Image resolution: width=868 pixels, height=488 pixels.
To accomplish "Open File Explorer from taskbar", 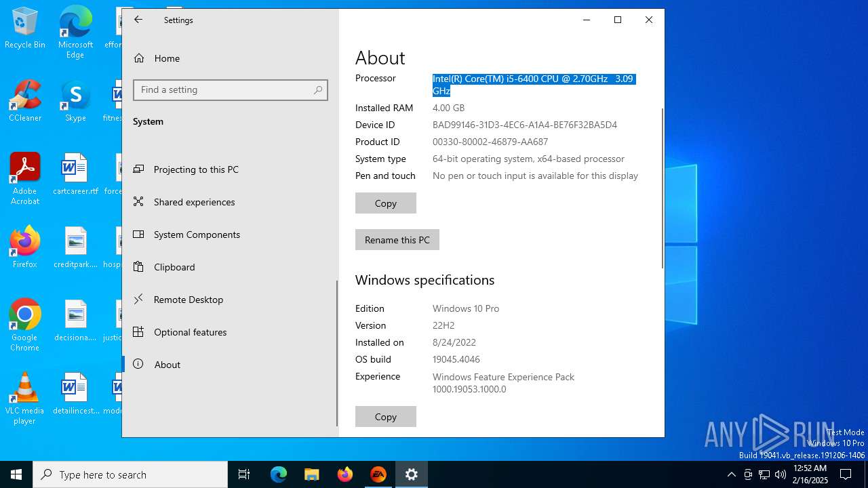I will (x=312, y=474).
